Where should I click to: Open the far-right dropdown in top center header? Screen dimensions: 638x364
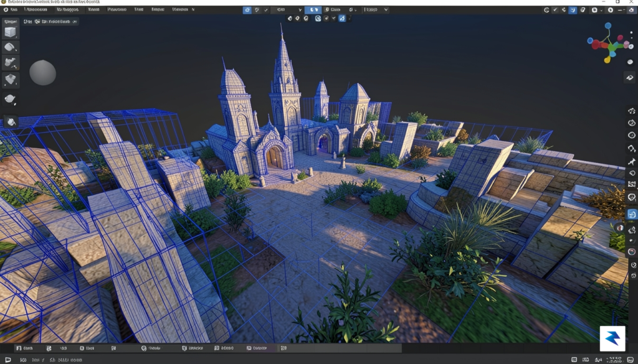point(376,10)
